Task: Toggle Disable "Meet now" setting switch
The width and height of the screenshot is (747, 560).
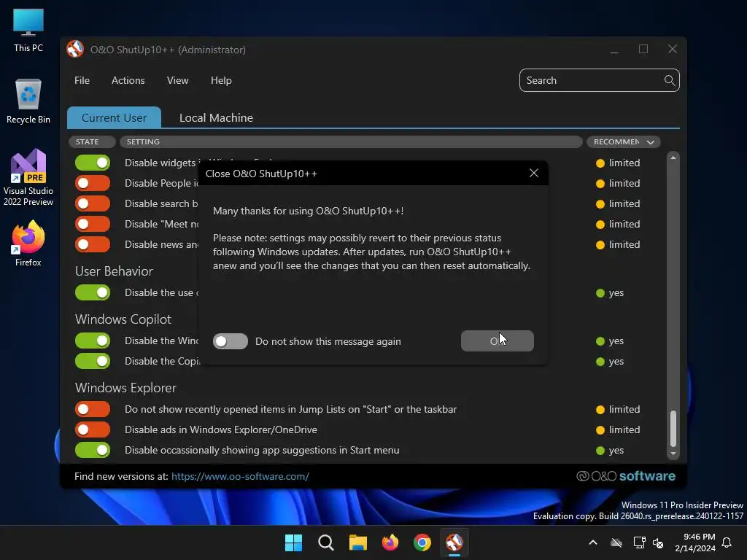Action: click(93, 225)
